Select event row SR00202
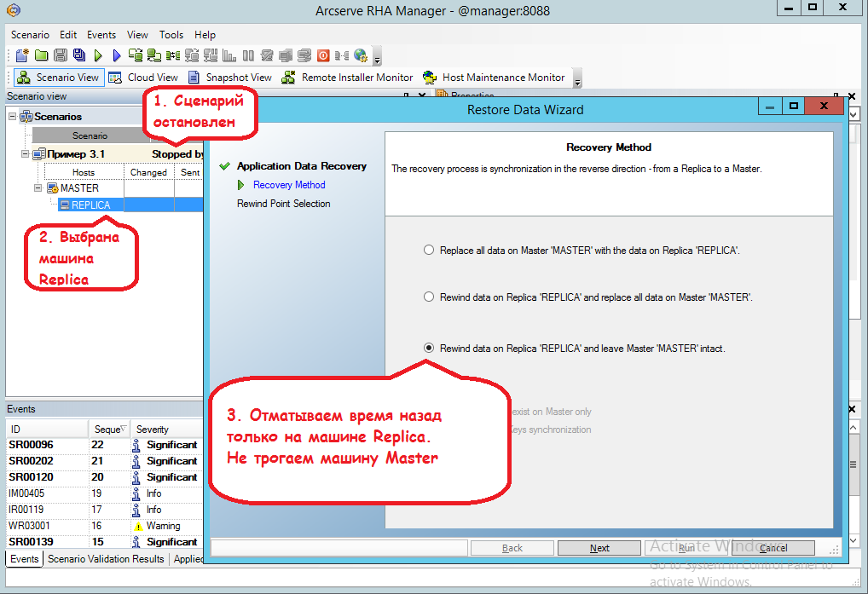This screenshot has width=868, height=594. tap(105, 461)
